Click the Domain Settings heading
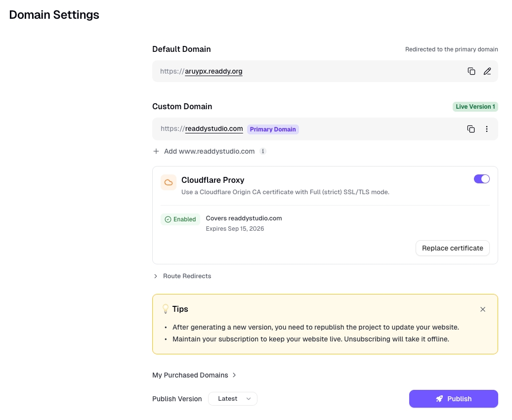Viewport: 512px width, 420px height. point(54,15)
